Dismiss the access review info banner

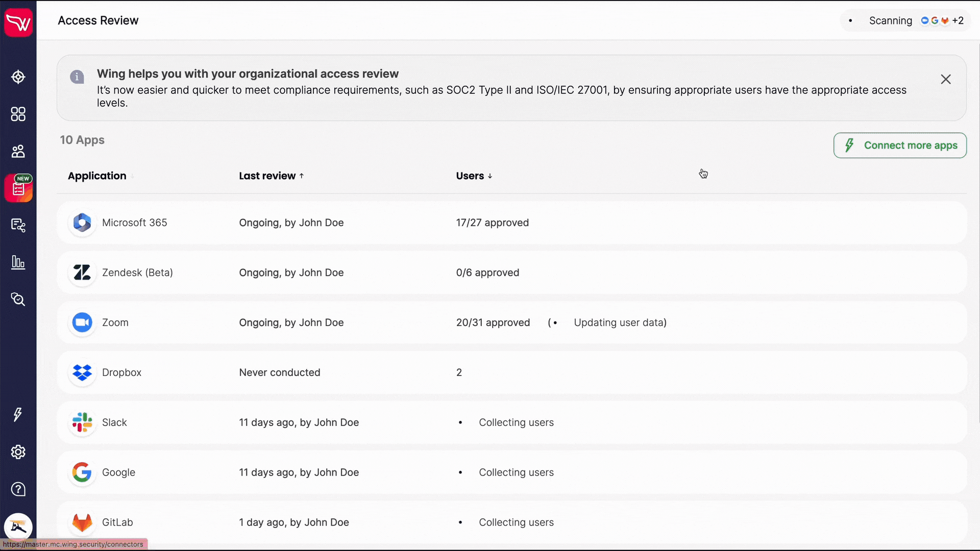click(946, 79)
